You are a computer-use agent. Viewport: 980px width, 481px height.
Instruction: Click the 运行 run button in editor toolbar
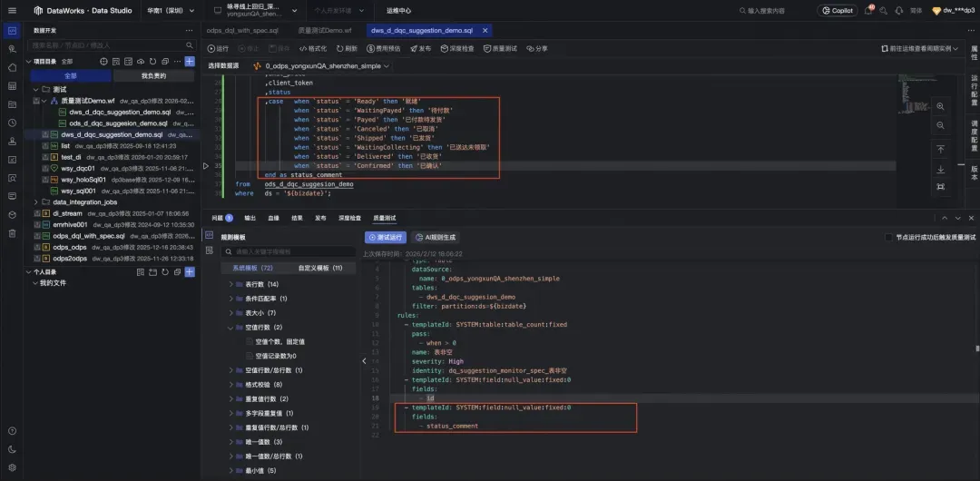coord(218,48)
